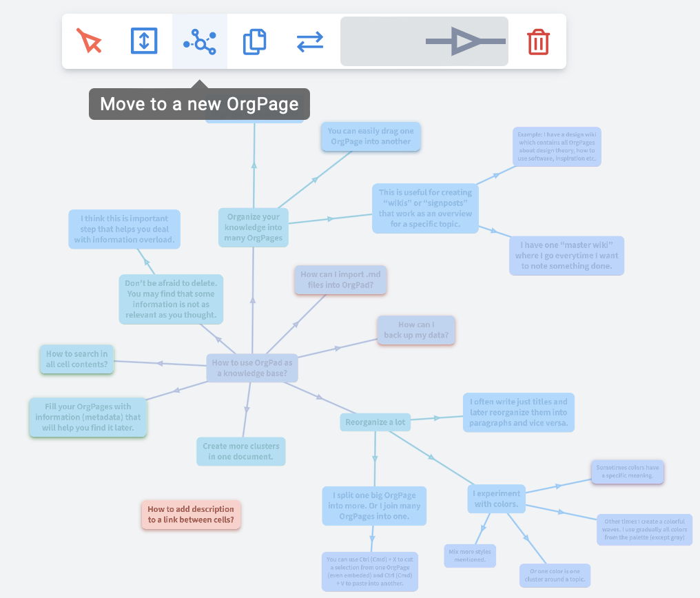
Task: Click the copy selection icon
Action: (254, 42)
